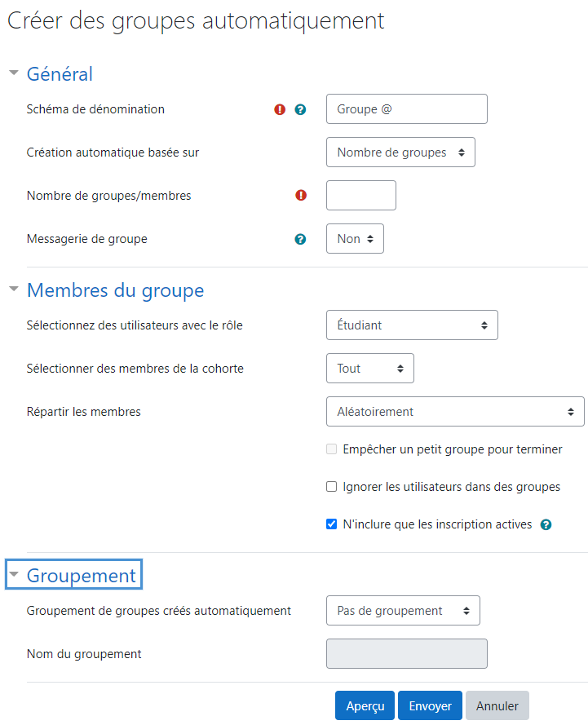588x725 pixels.
Task: Click the Nombre de groupes/membres input field
Action: [x=361, y=195]
